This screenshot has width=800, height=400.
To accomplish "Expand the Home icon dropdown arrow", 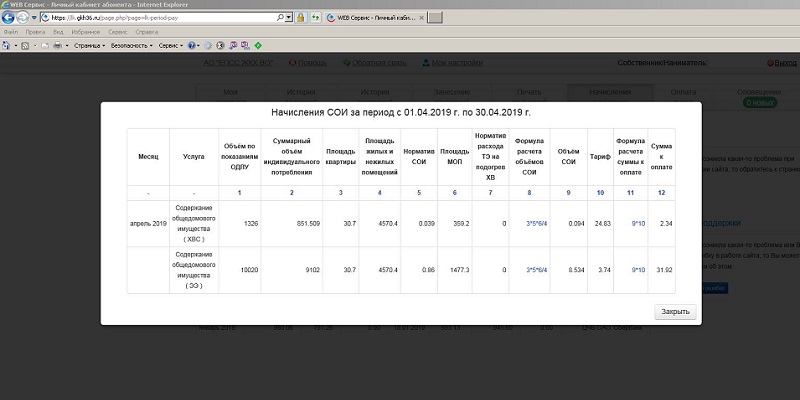I will click(x=16, y=45).
